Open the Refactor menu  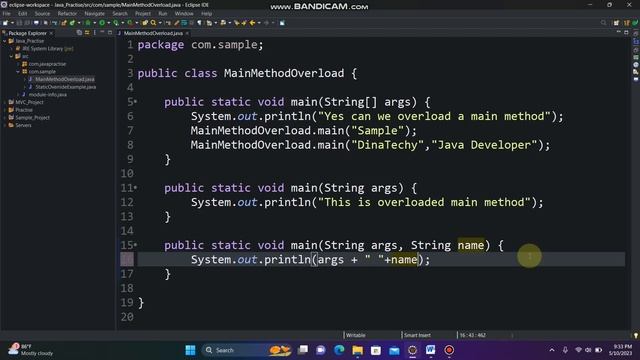[67, 13]
